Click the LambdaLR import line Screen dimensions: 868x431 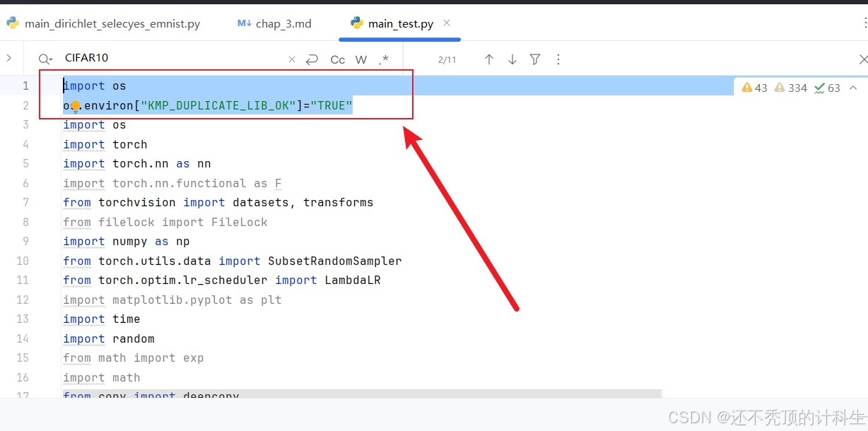(x=222, y=281)
